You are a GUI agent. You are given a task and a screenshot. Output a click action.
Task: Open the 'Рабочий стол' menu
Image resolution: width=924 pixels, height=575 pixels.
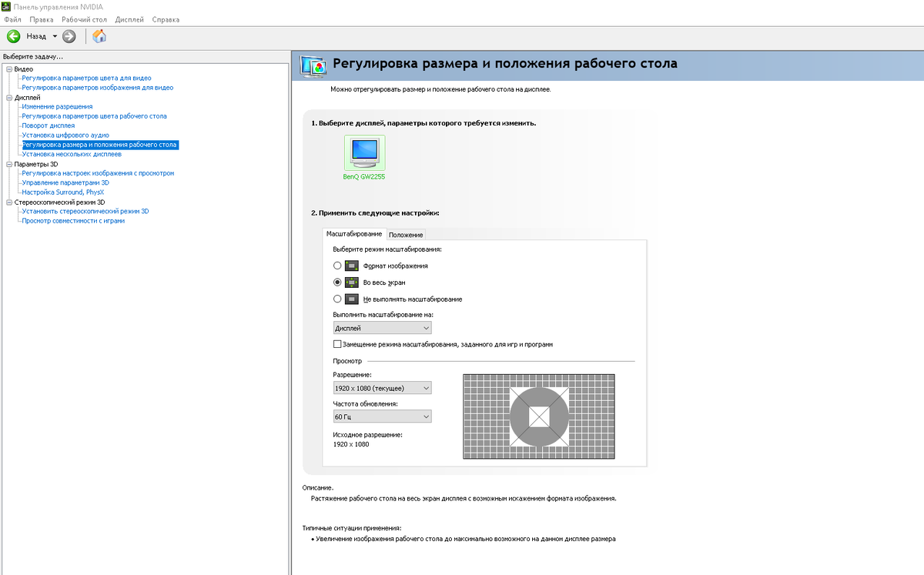tap(85, 19)
